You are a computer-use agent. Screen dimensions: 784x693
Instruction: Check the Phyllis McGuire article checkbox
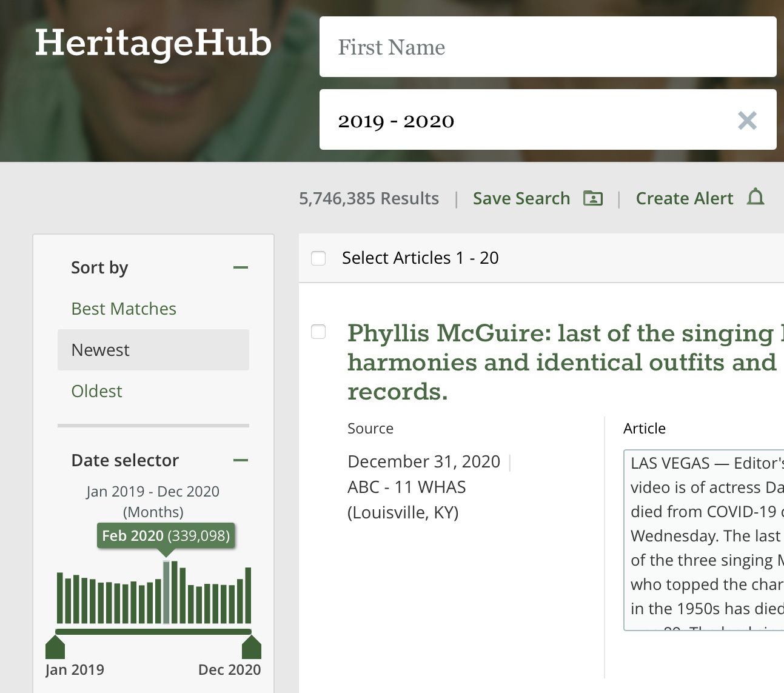[x=318, y=332]
